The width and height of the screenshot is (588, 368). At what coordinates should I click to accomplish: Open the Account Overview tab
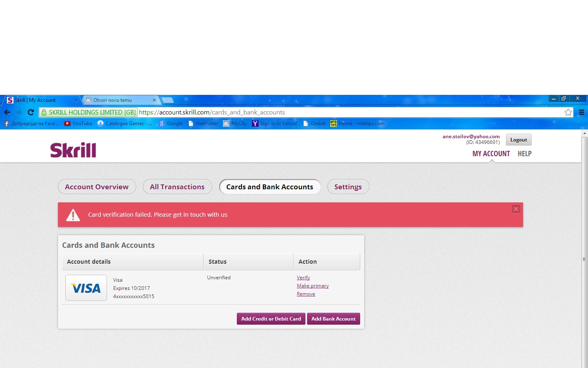pyautogui.click(x=97, y=187)
